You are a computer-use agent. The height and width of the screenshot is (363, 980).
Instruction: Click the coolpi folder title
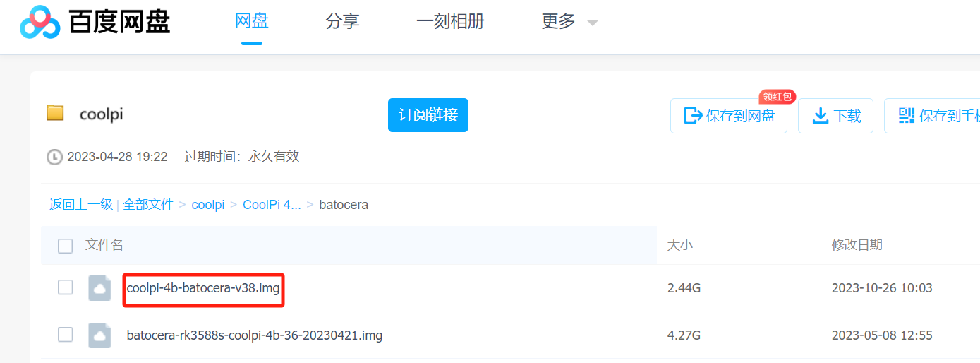(x=102, y=114)
